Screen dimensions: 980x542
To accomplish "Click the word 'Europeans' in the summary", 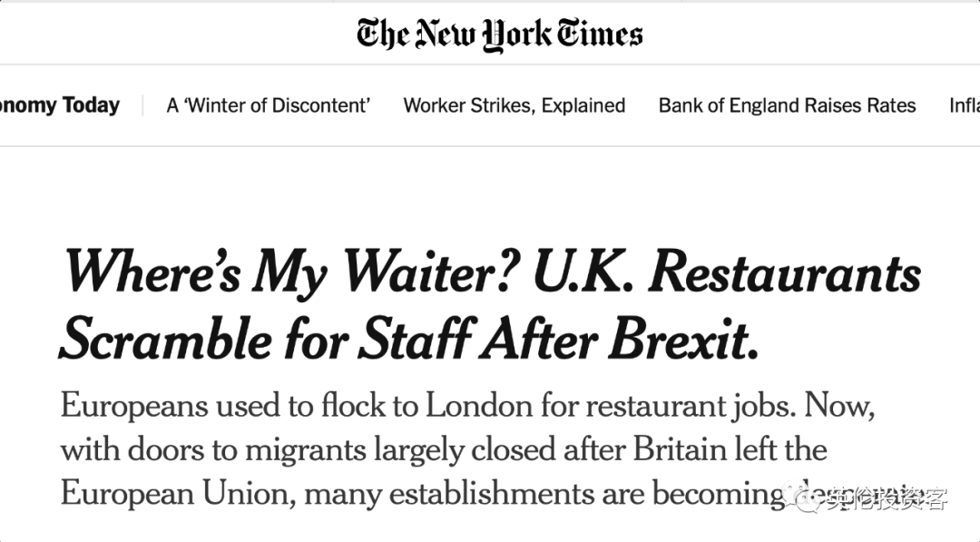I will pos(134,407).
